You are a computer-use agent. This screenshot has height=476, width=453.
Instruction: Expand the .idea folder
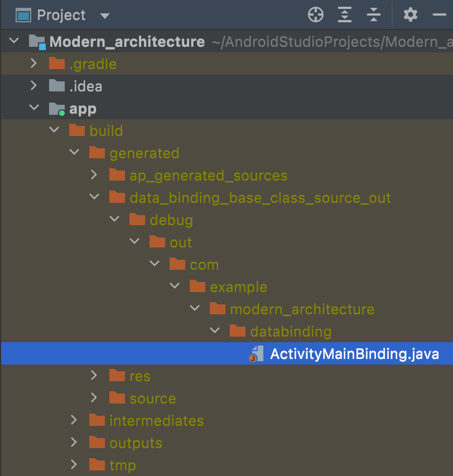coord(33,86)
